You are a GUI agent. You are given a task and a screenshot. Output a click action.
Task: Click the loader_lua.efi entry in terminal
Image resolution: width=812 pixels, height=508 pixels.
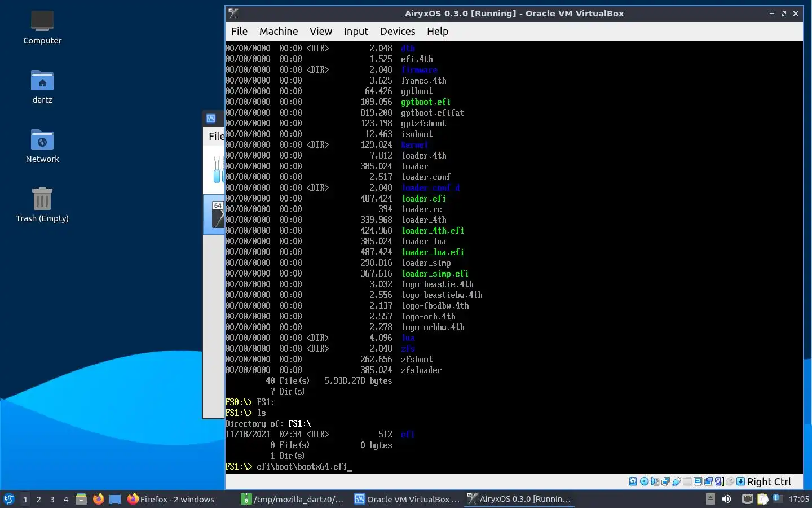click(433, 252)
